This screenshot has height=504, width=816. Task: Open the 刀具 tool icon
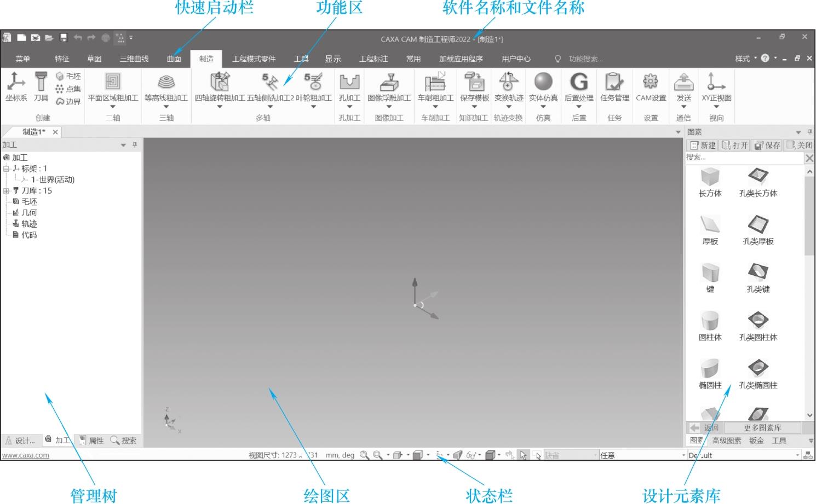tap(41, 86)
